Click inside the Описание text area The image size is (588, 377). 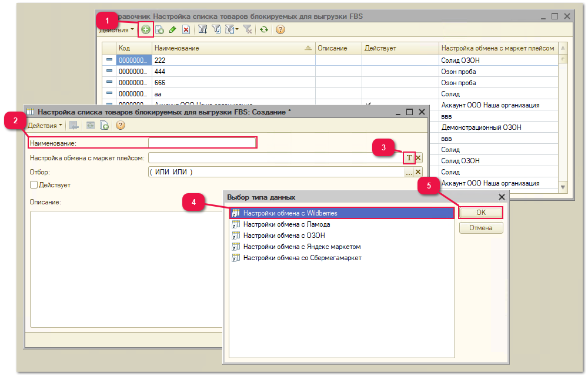click(x=127, y=269)
